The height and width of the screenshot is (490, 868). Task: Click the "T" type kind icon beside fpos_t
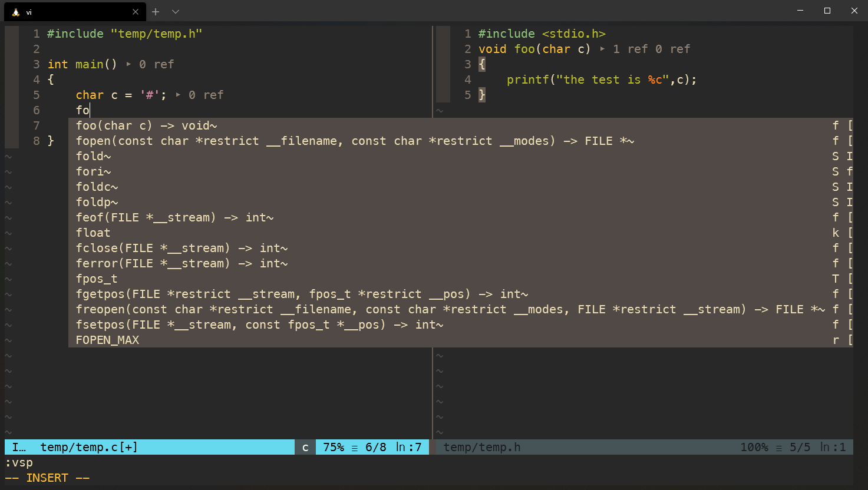835,279
